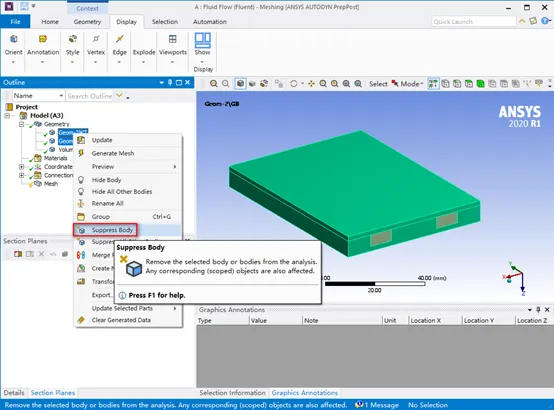Toggle the wireframe display cube icon
Image resolution: width=554 pixels, height=410 pixels.
click(x=252, y=84)
